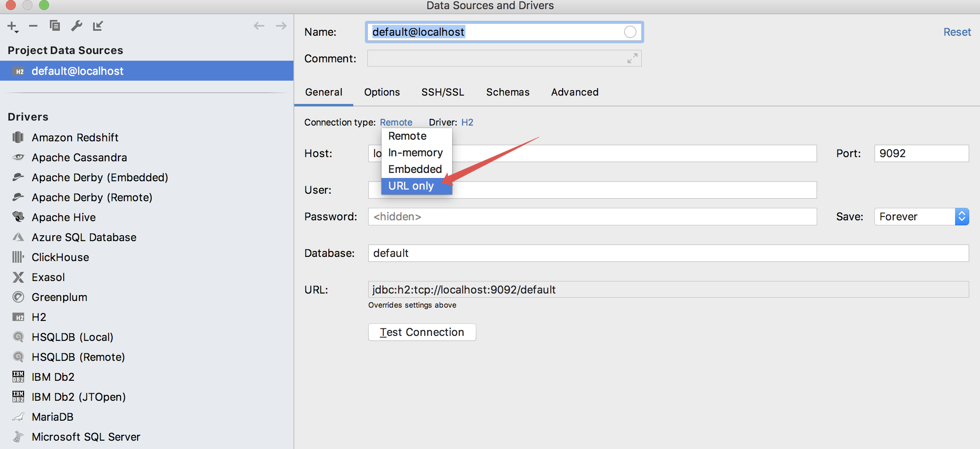
Task: Click the color circle in Name field
Action: (x=630, y=32)
